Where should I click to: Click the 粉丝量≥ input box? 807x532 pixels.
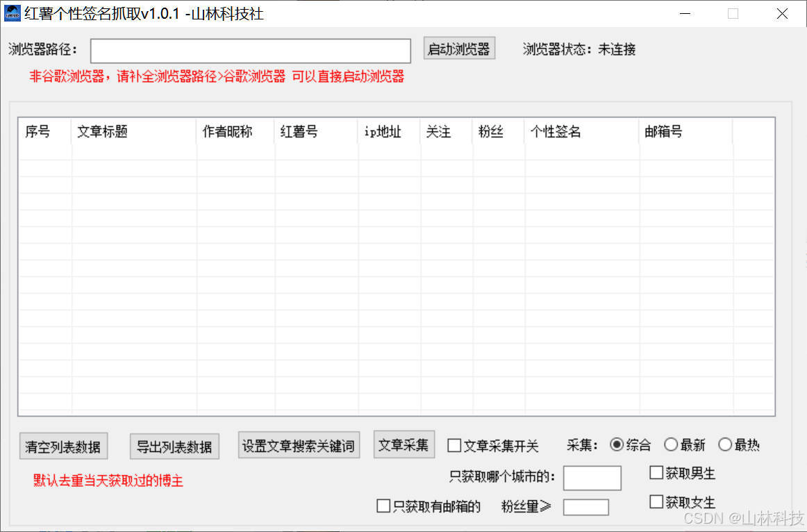point(586,507)
